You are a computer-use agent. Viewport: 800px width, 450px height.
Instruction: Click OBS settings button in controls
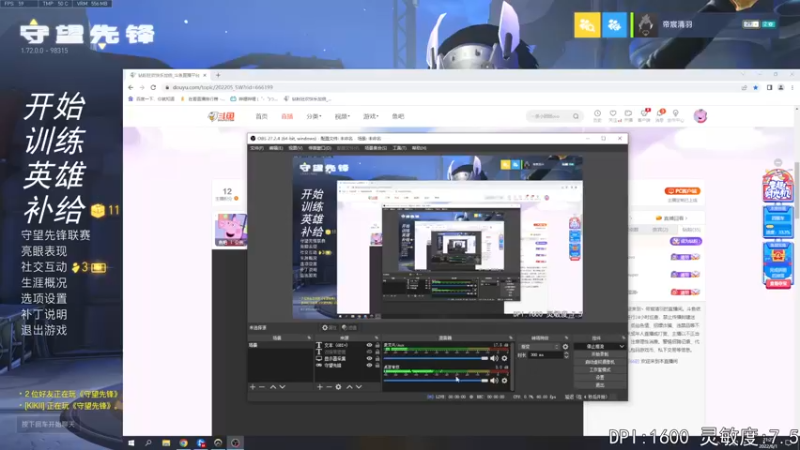(599, 377)
